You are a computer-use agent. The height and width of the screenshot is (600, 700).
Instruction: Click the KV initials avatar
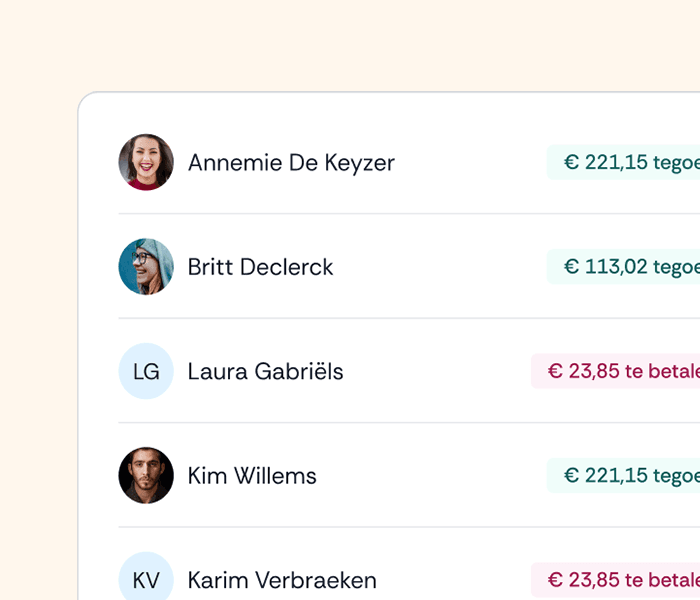click(146, 579)
